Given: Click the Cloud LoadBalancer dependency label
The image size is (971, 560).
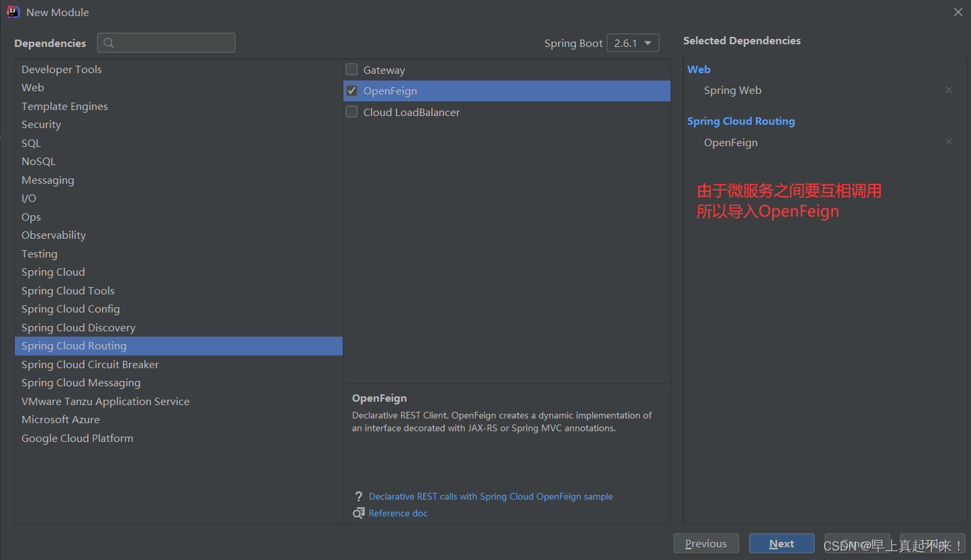Looking at the screenshot, I should (x=412, y=112).
